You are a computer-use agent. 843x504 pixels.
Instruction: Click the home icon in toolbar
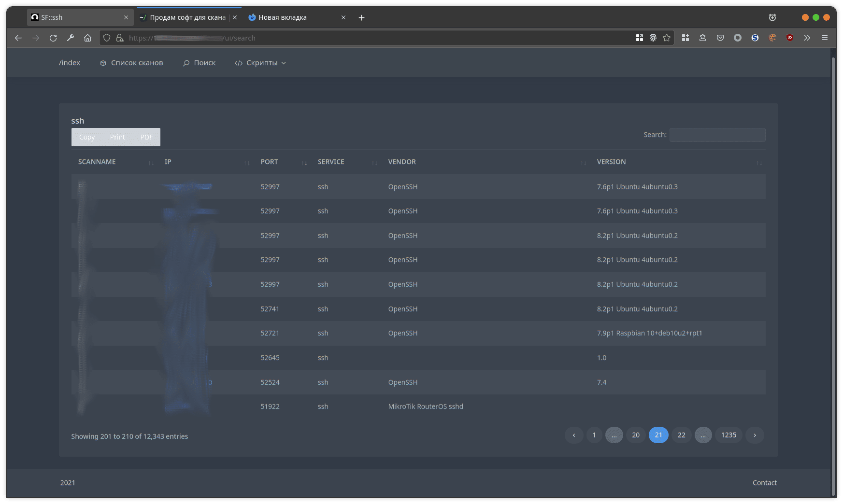87,38
